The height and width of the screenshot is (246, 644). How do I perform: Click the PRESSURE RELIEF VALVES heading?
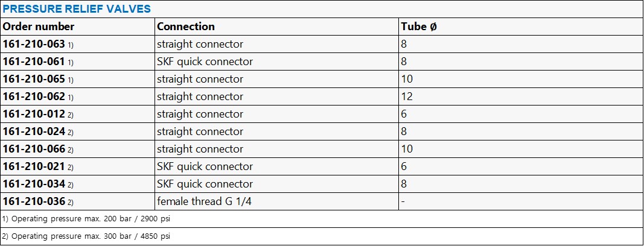77,9
